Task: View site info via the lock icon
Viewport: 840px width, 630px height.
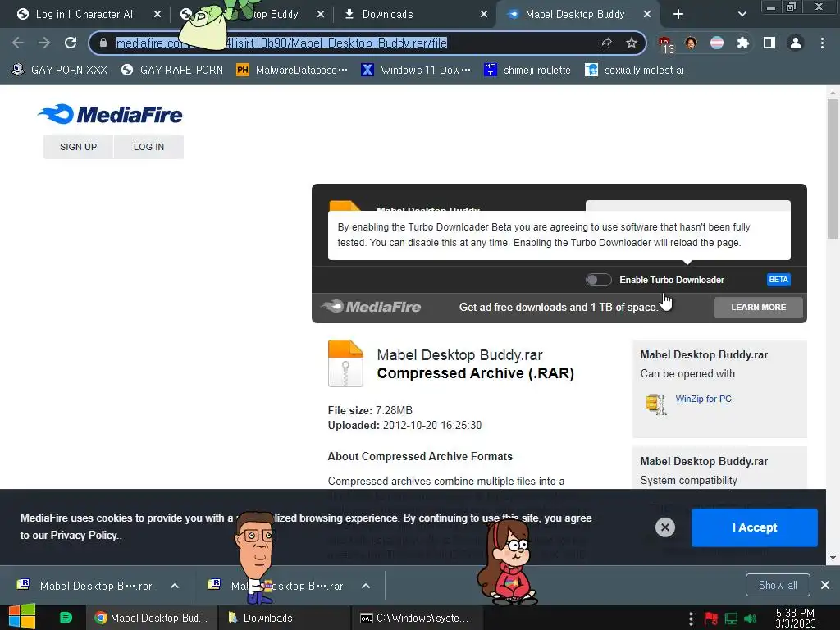Action: pyautogui.click(x=103, y=43)
